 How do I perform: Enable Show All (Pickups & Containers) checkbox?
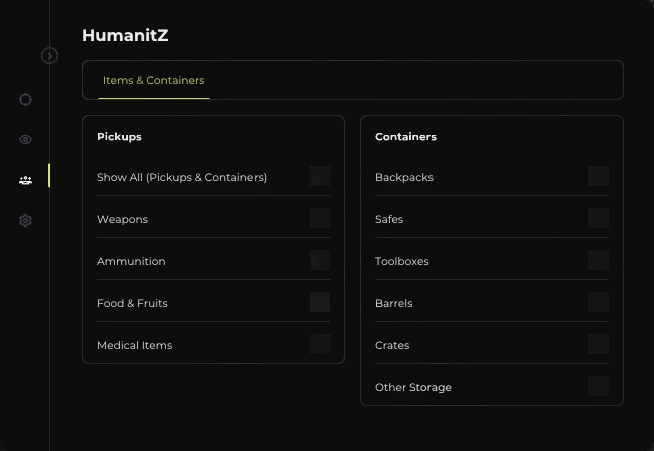pyautogui.click(x=320, y=176)
